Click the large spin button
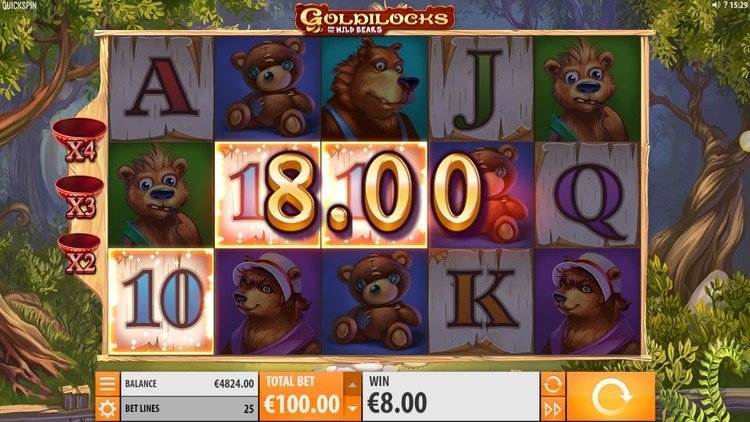Screen dimensions: 750x422 coord(611,397)
